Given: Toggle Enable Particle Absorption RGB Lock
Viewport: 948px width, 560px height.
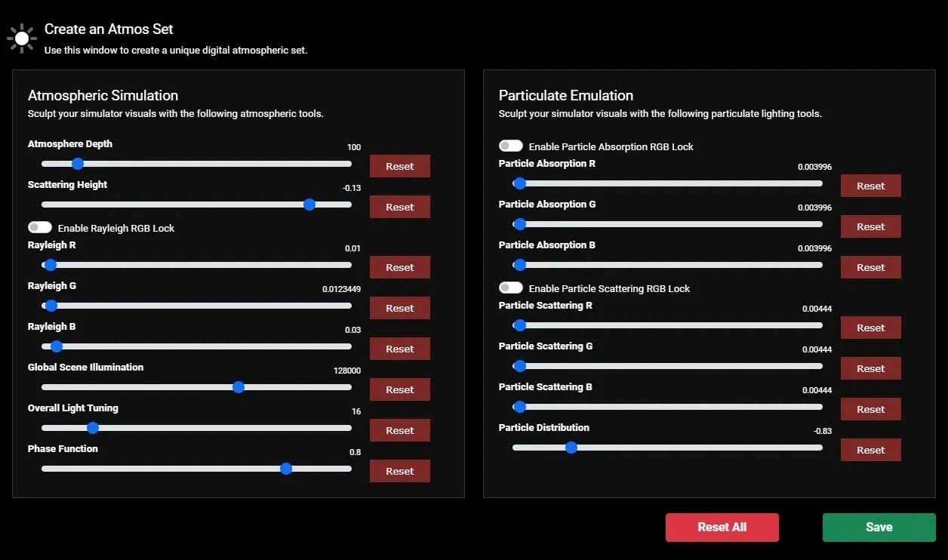Looking at the screenshot, I should click(x=511, y=146).
